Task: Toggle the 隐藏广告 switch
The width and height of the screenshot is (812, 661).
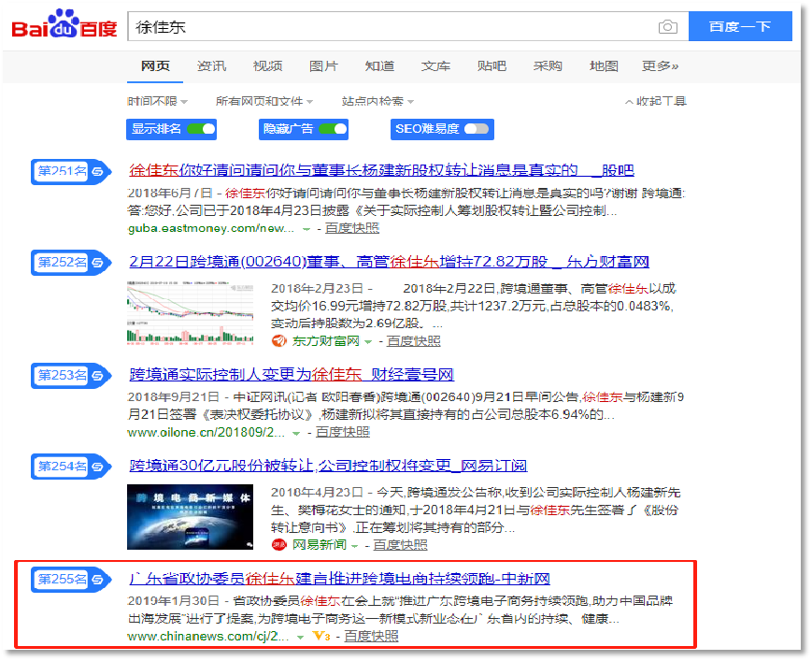Action: [333, 129]
